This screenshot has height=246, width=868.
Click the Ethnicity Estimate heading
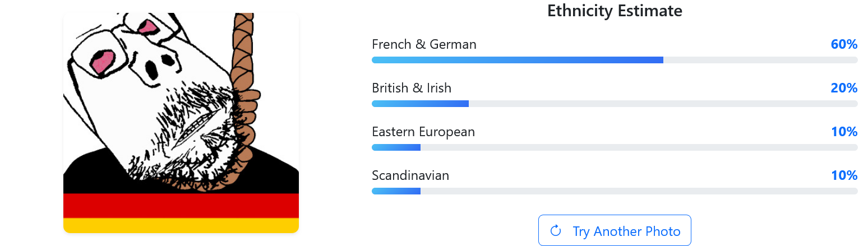point(615,11)
